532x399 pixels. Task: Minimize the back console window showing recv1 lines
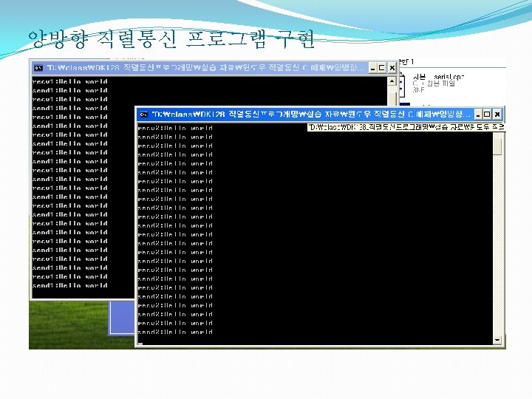pyautogui.click(x=373, y=68)
